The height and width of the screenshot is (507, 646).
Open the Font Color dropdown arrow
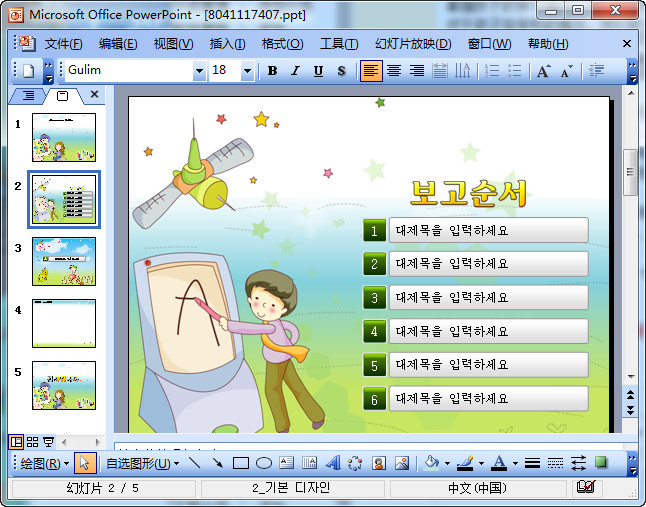[515, 464]
